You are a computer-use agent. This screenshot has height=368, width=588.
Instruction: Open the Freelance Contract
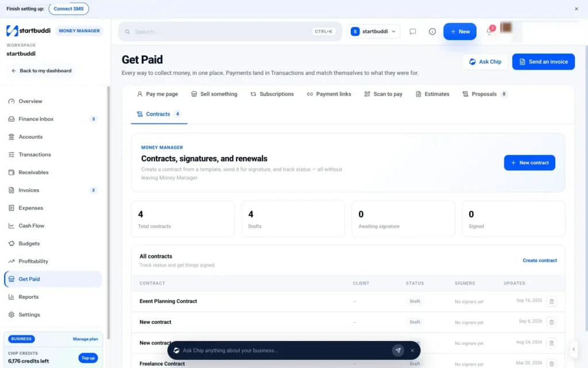pyautogui.click(x=162, y=363)
